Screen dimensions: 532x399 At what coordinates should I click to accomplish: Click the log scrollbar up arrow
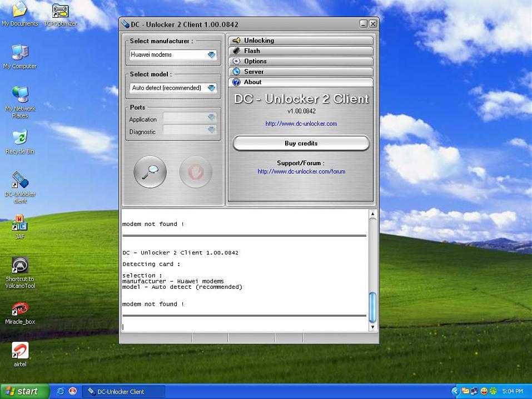pos(372,214)
